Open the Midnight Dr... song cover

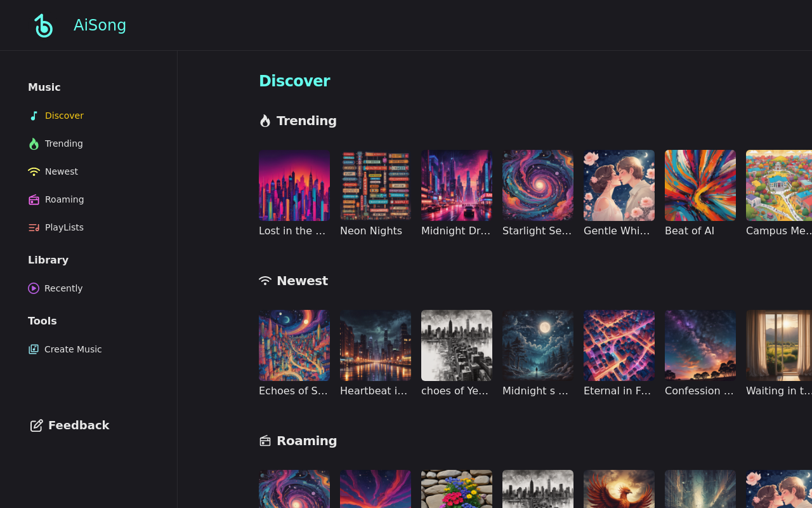[457, 185]
